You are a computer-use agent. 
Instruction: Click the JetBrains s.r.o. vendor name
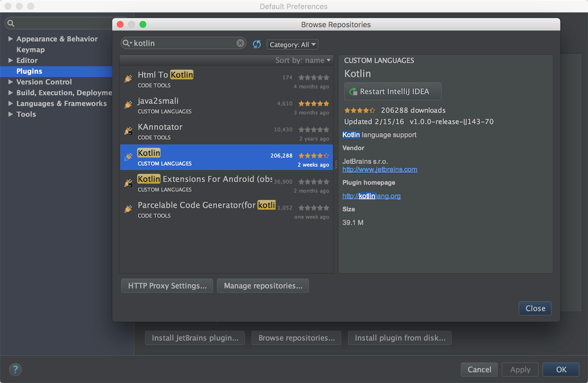click(x=365, y=161)
